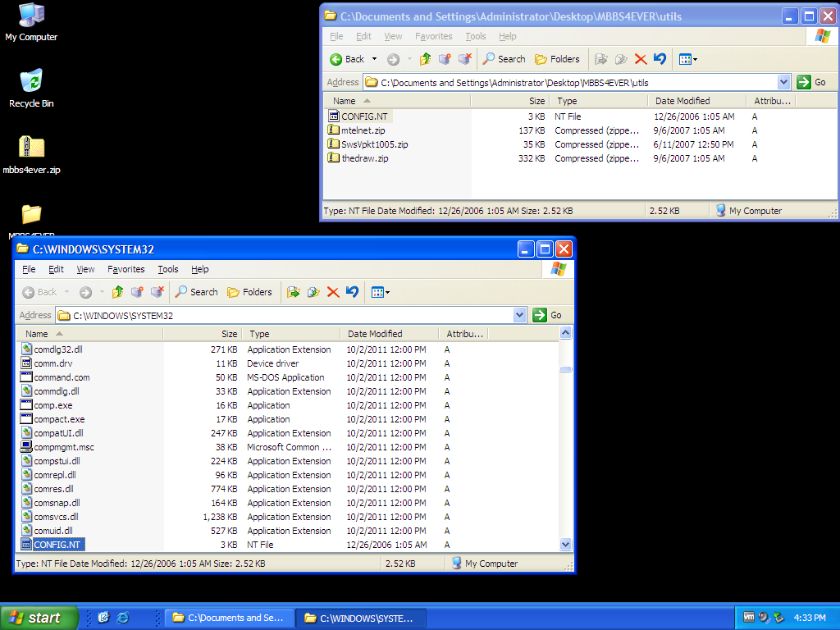The image size is (840, 630).
Task: Select mbbs4ever.zip on the desktop
Action: tap(31, 154)
